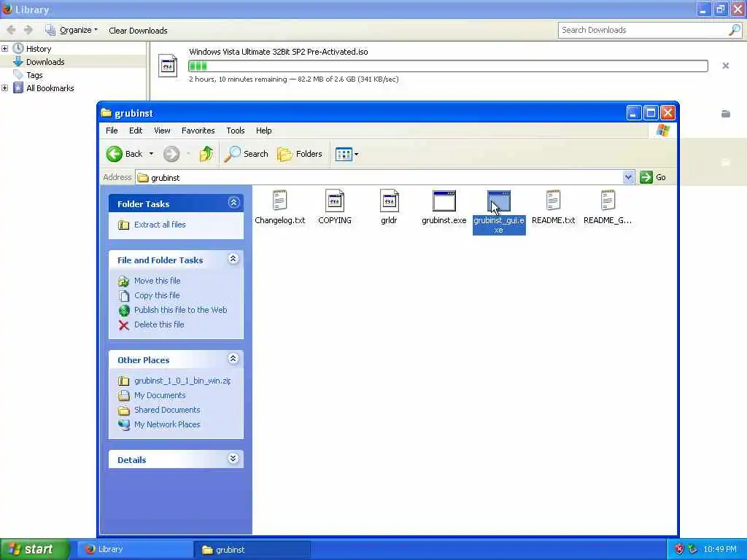Open Shared Documents from Other Places
The height and width of the screenshot is (560, 747).
click(x=167, y=410)
